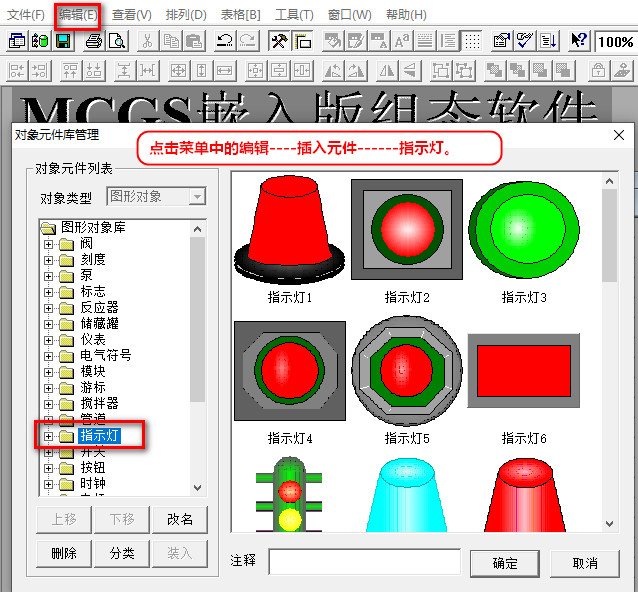Viewport: 638px width, 592px height.
Task: Expand the 泵 folder node
Action: tap(48, 276)
